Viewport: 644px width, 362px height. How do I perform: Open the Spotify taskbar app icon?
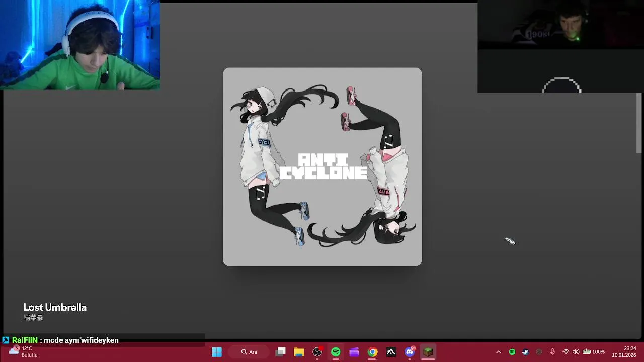336,352
